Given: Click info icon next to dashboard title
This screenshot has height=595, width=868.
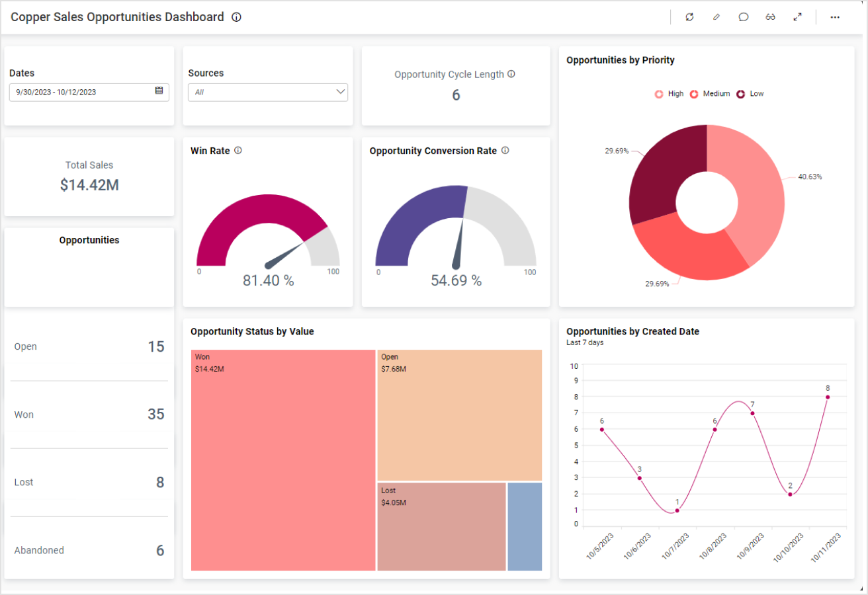Looking at the screenshot, I should coord(237,17).
